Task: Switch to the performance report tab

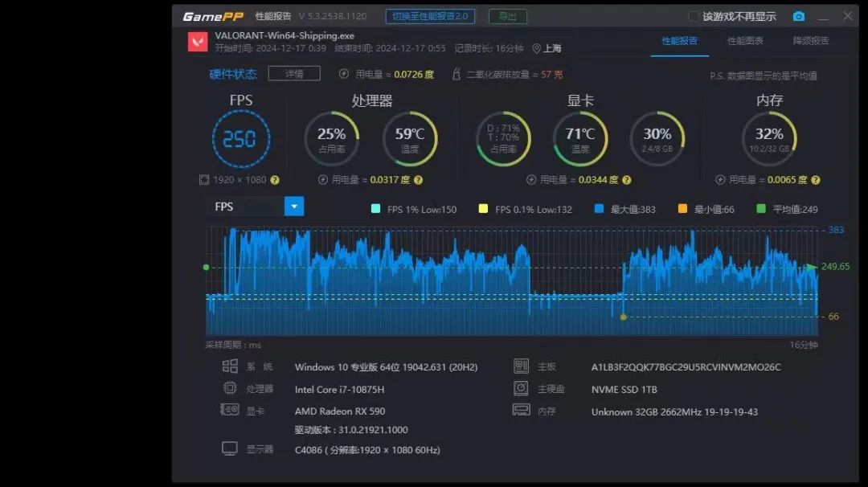Action: tap(679, 41)
